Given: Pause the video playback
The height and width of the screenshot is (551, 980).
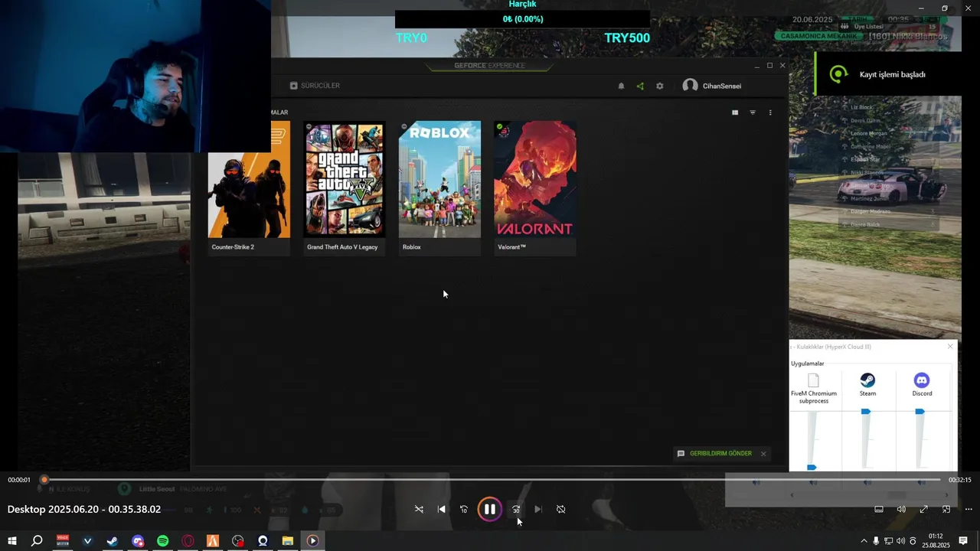Looking at the screenshot, I should 490,509.
